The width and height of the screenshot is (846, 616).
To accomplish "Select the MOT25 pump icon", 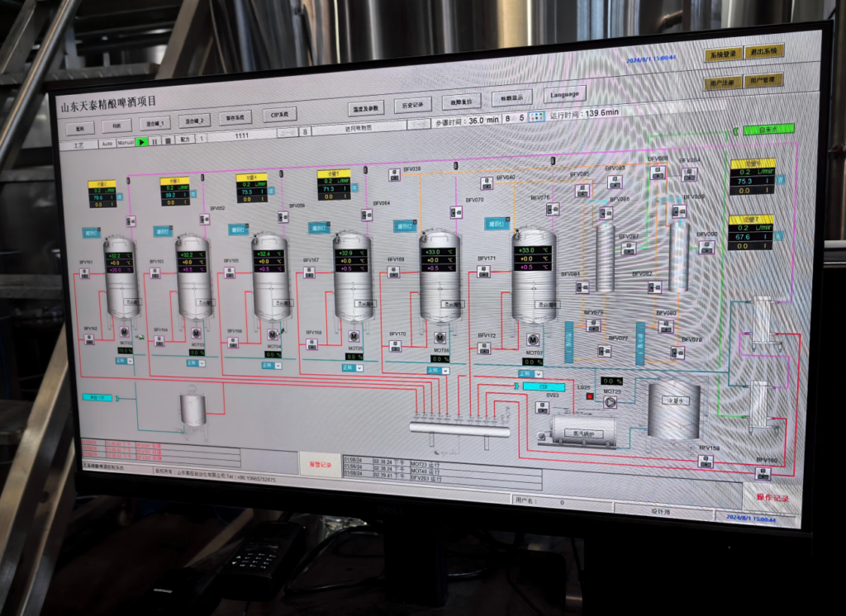I will tap(610, 402).
